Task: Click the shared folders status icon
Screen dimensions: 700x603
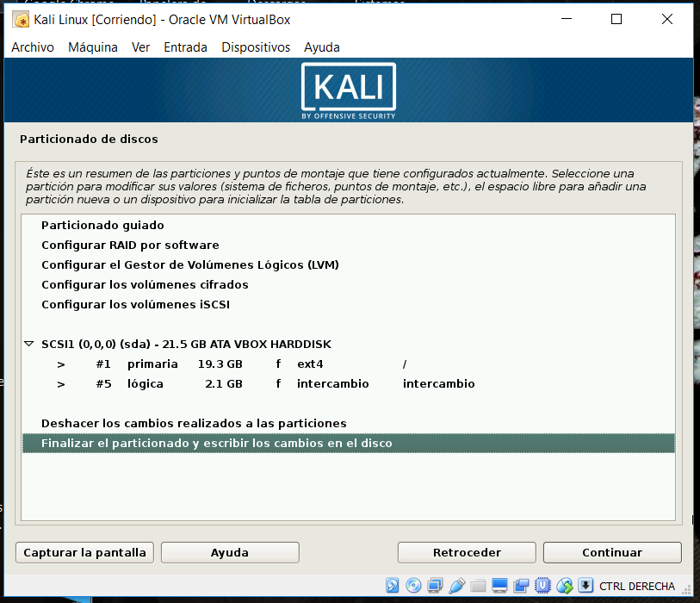Action: [x=479, y=586]
